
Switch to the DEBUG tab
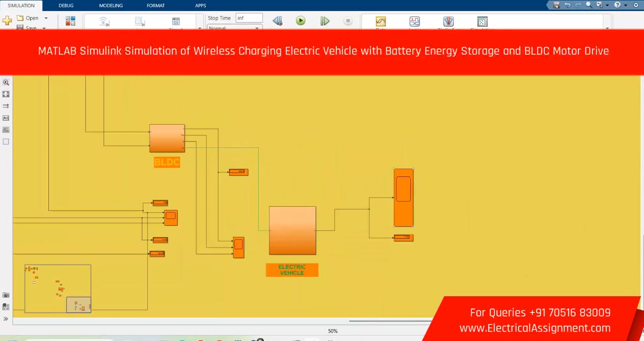click(x=66, y=6)
